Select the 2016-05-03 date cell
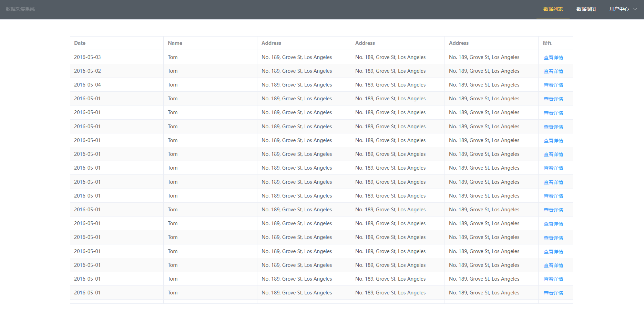 [x=88, y=57]
